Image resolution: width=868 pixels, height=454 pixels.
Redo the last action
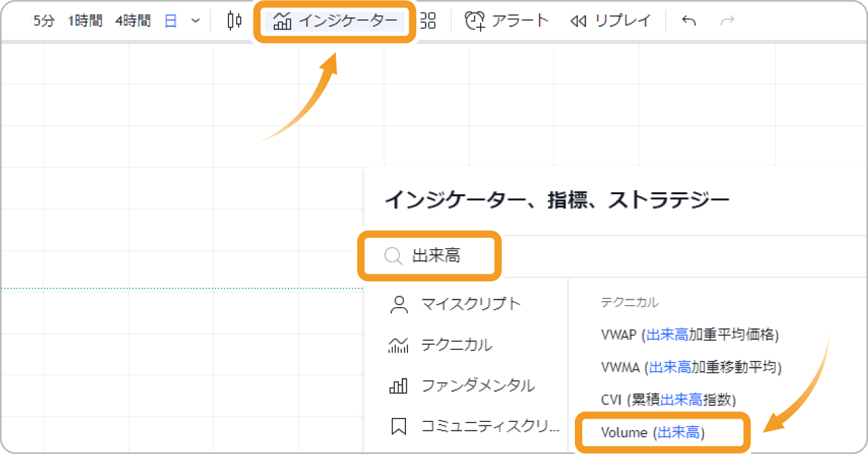[x=728, y=21]
